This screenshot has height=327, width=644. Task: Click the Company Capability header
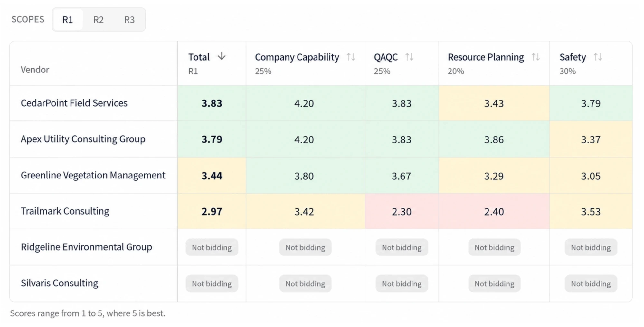pyautogui.click(x=297, y=57)
